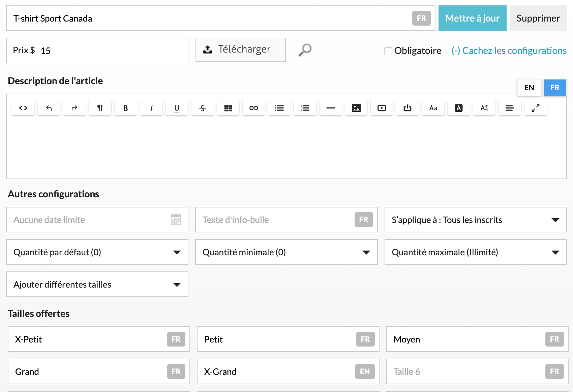Viewport: 573px width, 392px height.
Task: Click the undo arrow in editor toolbar
Action: (49, 108)
